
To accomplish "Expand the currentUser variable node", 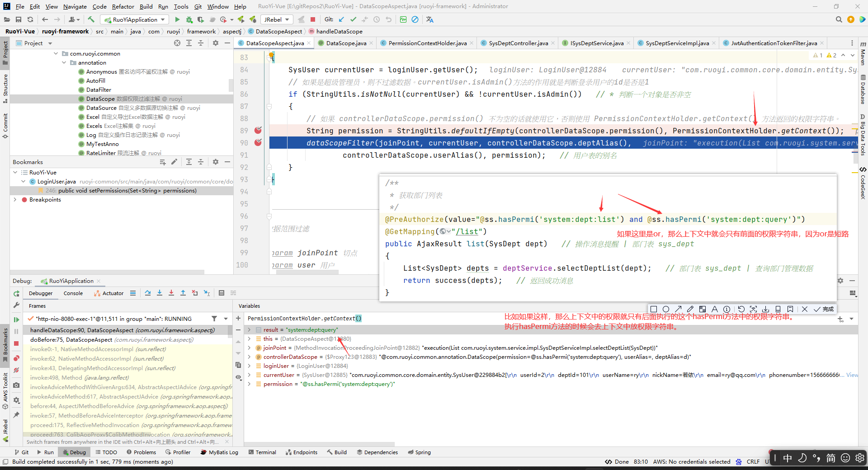I will coord(249,375).
